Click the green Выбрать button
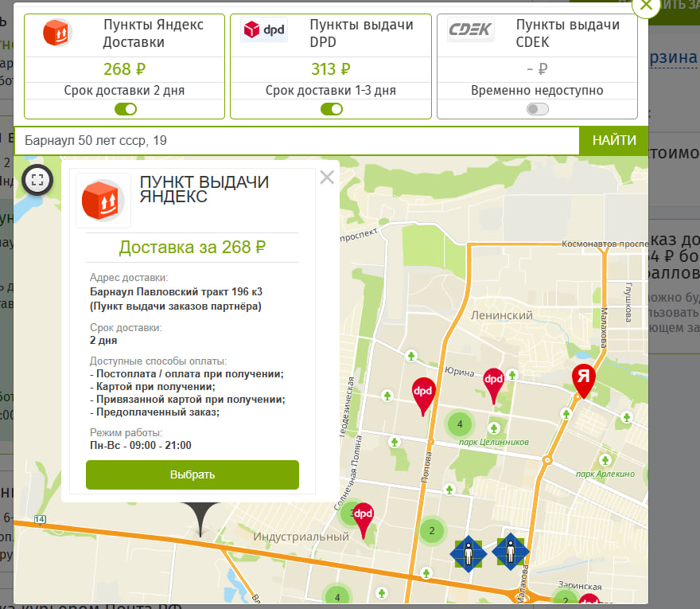Image resolution: width=700 pixels, height=609 pixels. [x=192, y=474]
